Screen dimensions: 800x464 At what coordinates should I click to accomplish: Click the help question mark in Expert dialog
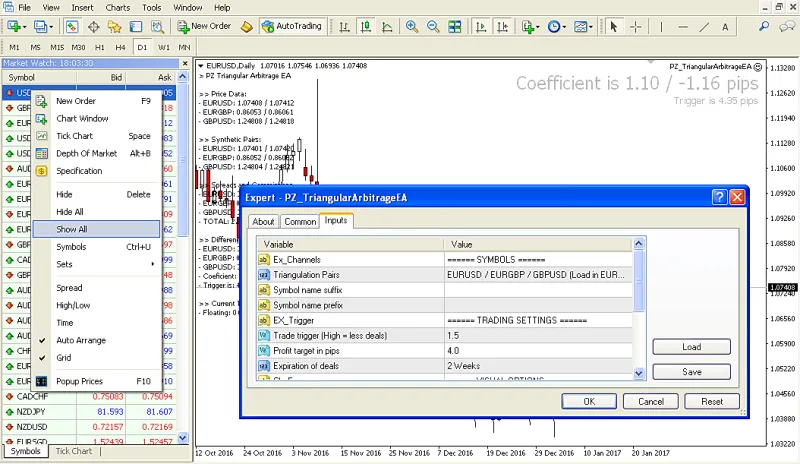coord(719,197)
